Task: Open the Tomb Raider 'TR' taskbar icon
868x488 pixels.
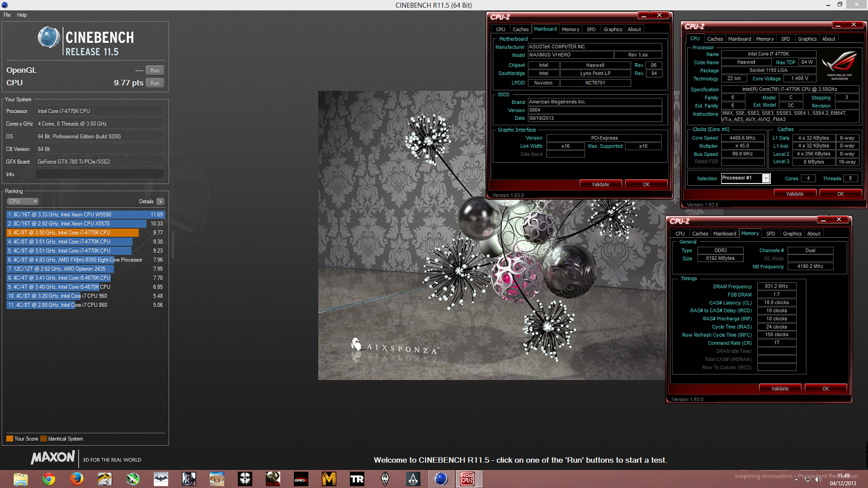Action: click(x=357, y=479)
